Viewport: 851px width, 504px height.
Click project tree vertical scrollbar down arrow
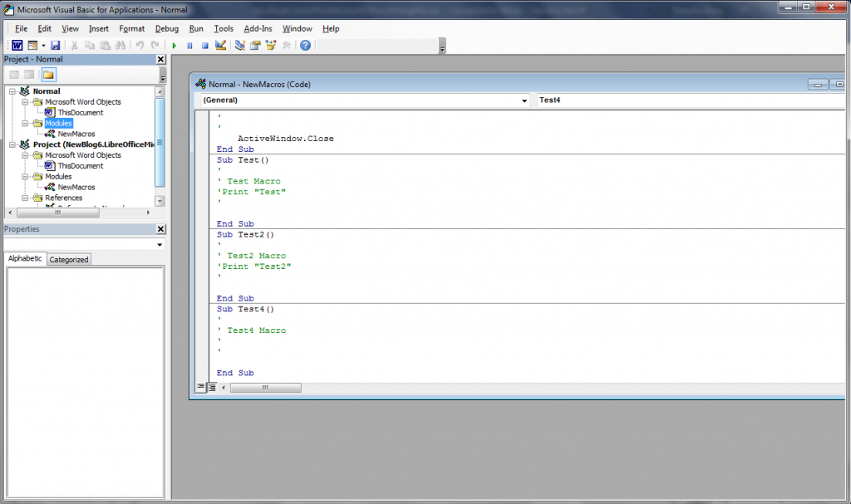[x=160, y=201]
